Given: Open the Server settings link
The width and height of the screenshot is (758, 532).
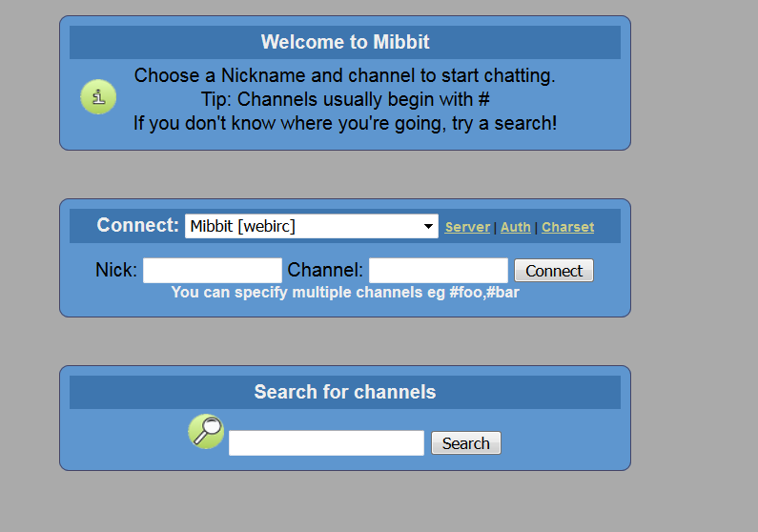Looking at the screenshot, I should pyautogui.click(x=467, y=227).
